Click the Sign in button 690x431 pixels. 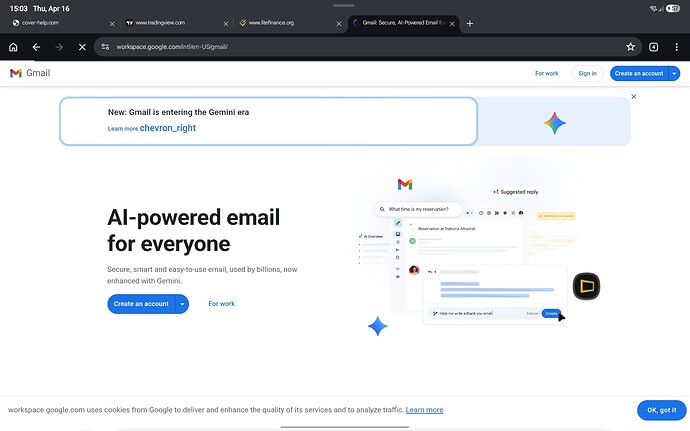click(x=587, y=74)
